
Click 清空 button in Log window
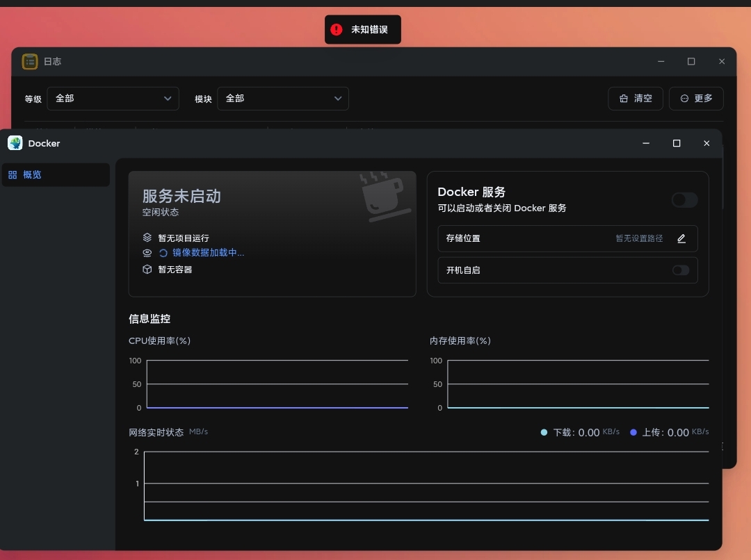(635, 99)
